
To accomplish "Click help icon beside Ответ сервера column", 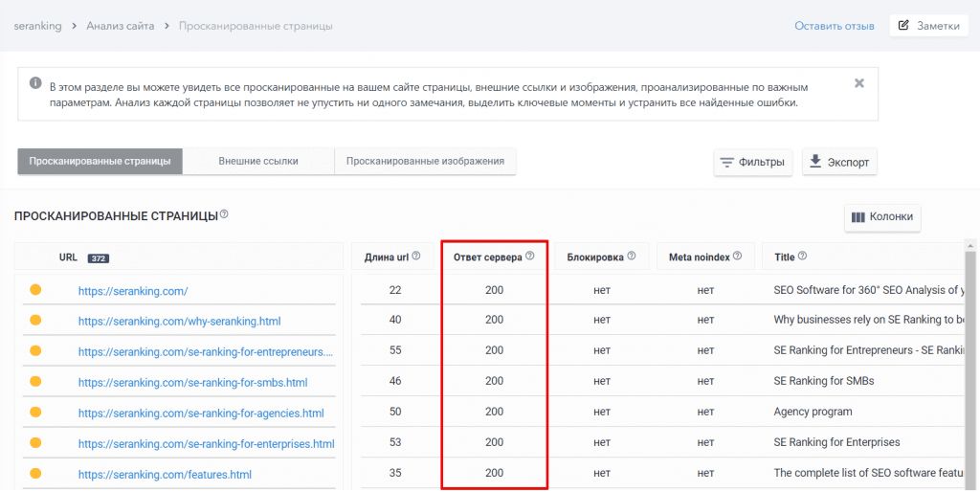I will pyautogui.click(x=529, y=257).
